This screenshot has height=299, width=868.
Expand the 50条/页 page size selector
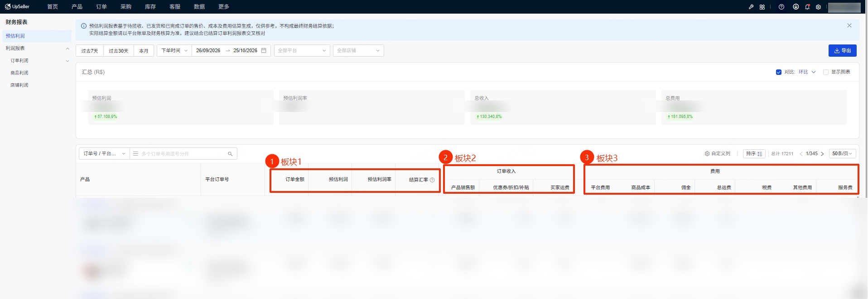pos(842,154)
